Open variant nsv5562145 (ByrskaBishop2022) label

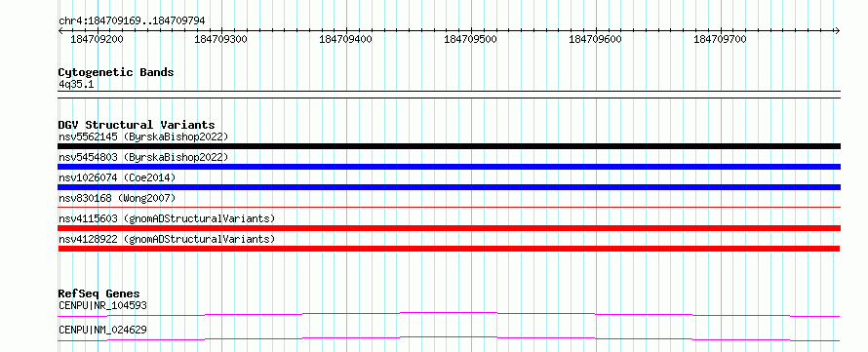(143, 137)
